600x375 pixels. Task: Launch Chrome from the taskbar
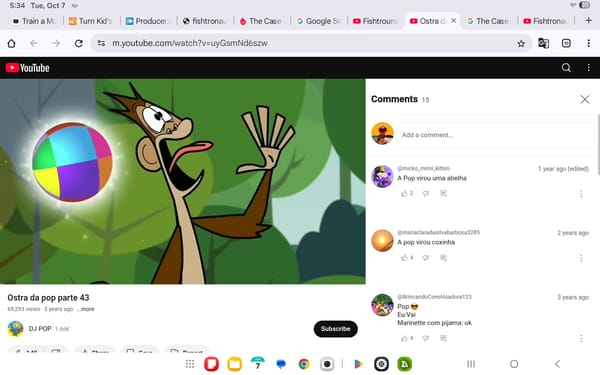pyautogui.click(x=304, y=364)
